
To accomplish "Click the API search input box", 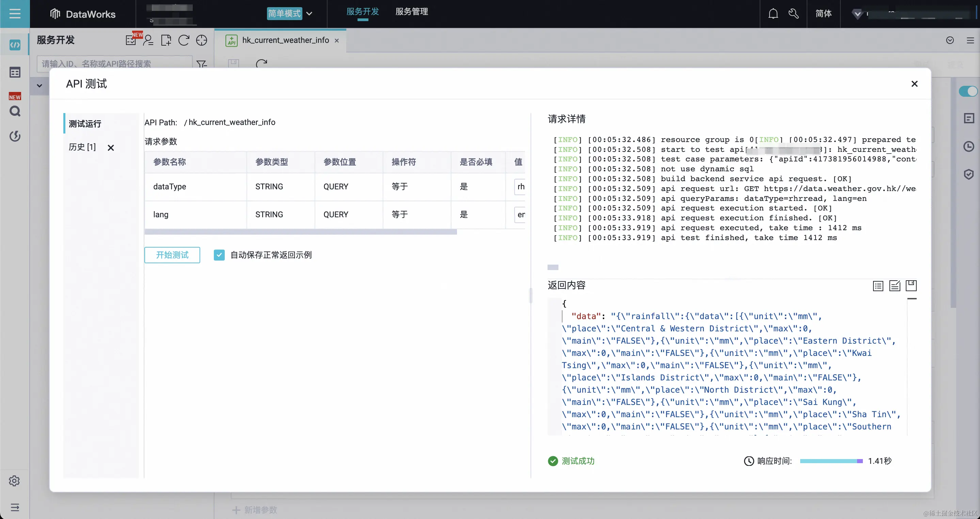I will click(114, 64).
